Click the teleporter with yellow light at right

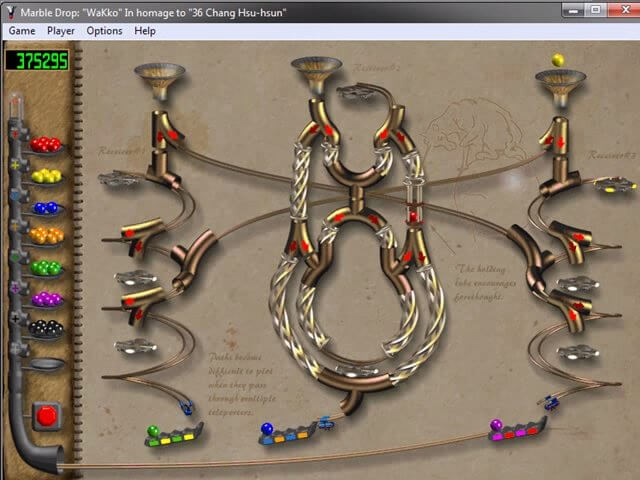(x=614, y=184)
